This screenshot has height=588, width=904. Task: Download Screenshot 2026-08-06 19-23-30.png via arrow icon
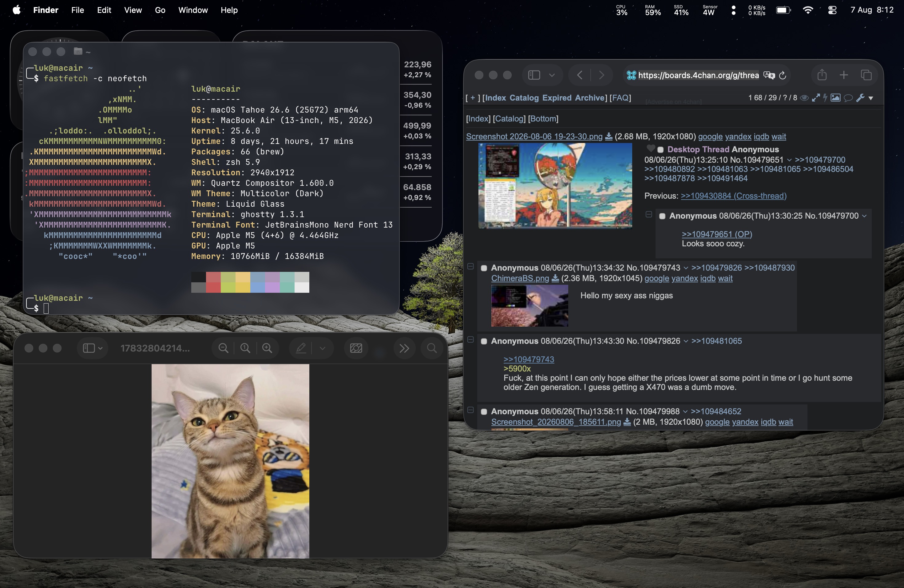(x=609, y=137)
